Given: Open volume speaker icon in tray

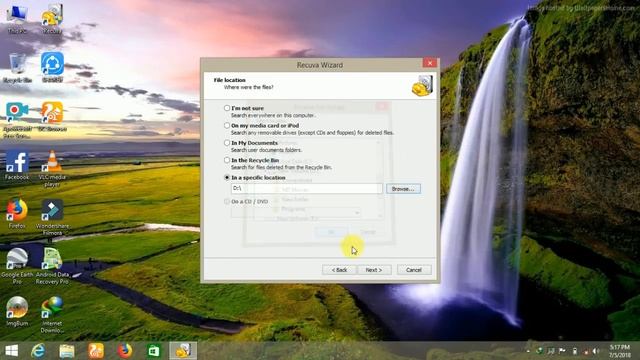Looking at the screenshot, I should point(596,351).
